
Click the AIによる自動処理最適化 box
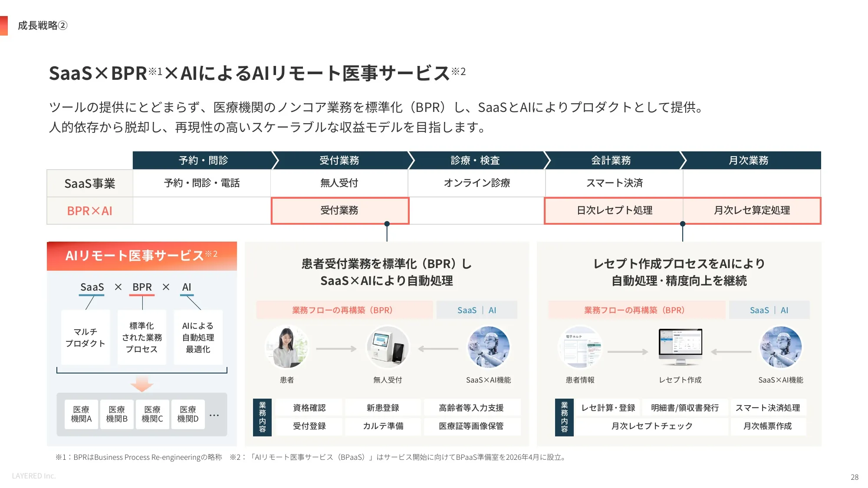point(198,337)
